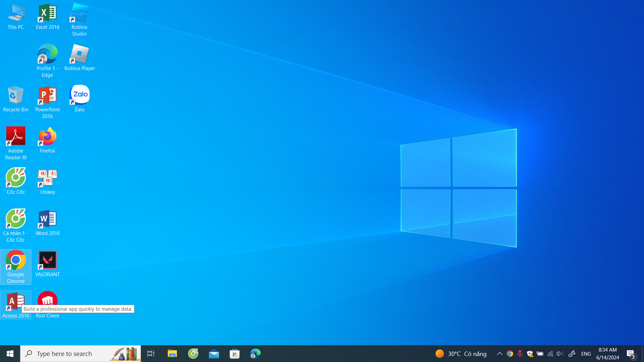This screenshot has height=362, width=644.
Task: Expand the hidden system tray icons
Action: (x=499, y=354)
